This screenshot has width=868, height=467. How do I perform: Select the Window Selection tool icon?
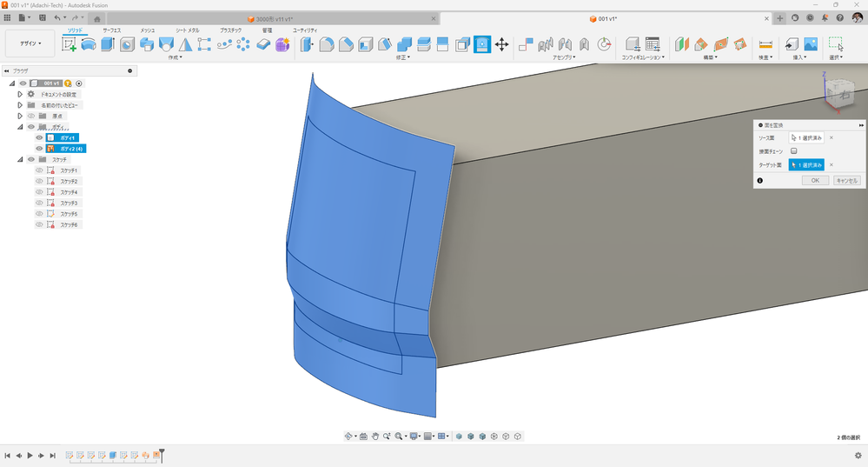pos(835,44)
